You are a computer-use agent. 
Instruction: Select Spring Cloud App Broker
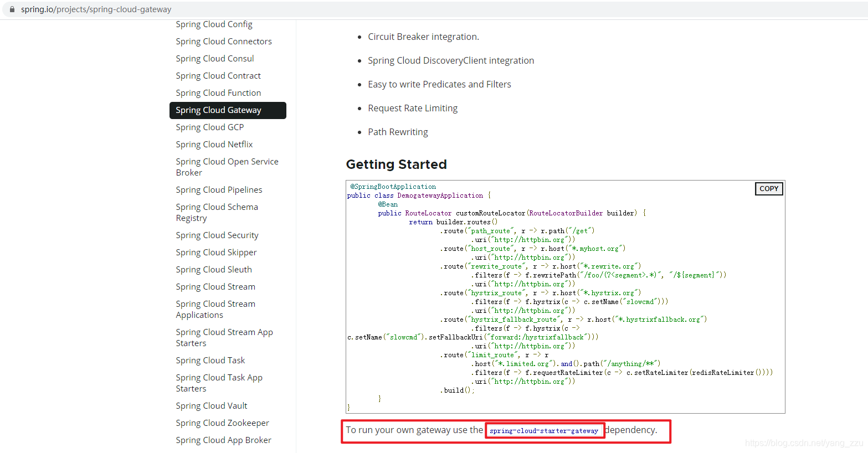coord(224,440)
